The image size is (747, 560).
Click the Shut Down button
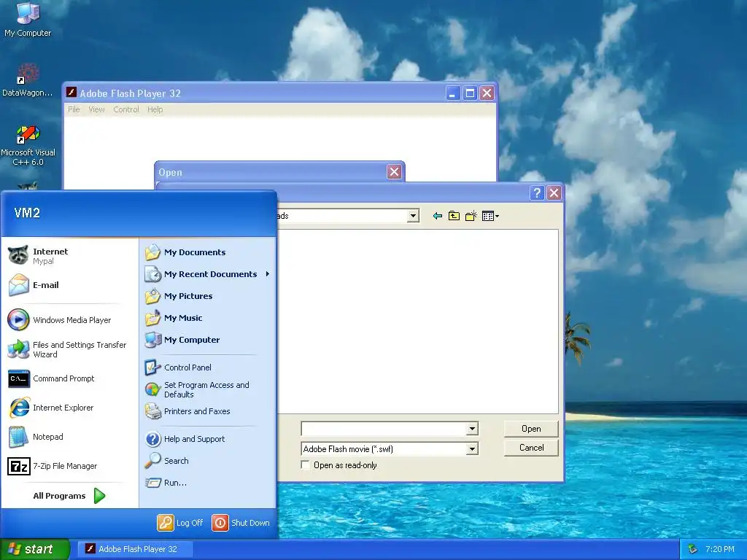(x=241, y=523)
